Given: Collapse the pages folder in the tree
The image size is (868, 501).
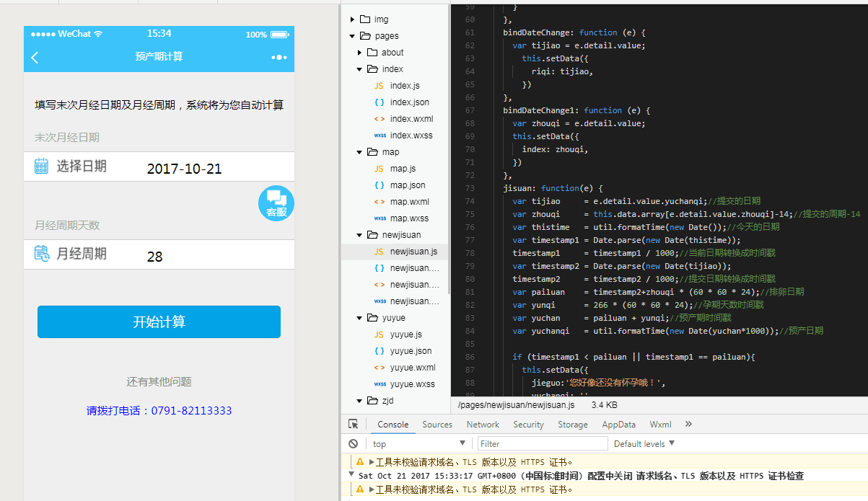Looking at the screenshot, I should (353, 36).
